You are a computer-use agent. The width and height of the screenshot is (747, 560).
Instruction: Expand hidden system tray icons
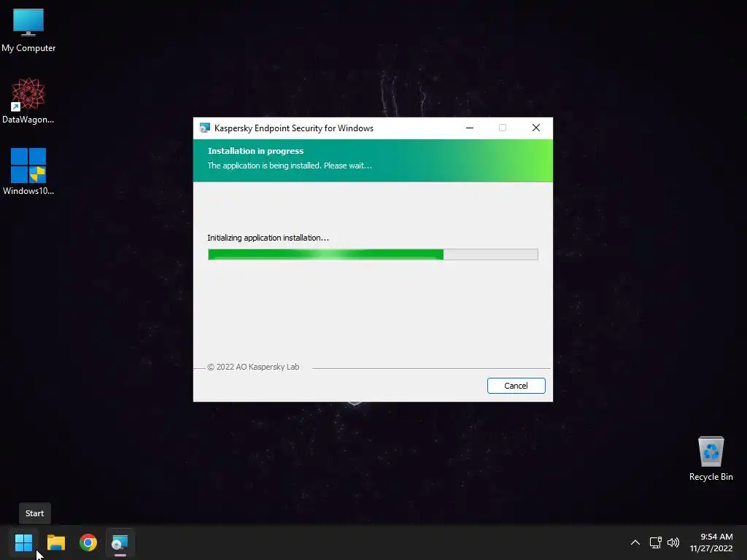[635, 542]
